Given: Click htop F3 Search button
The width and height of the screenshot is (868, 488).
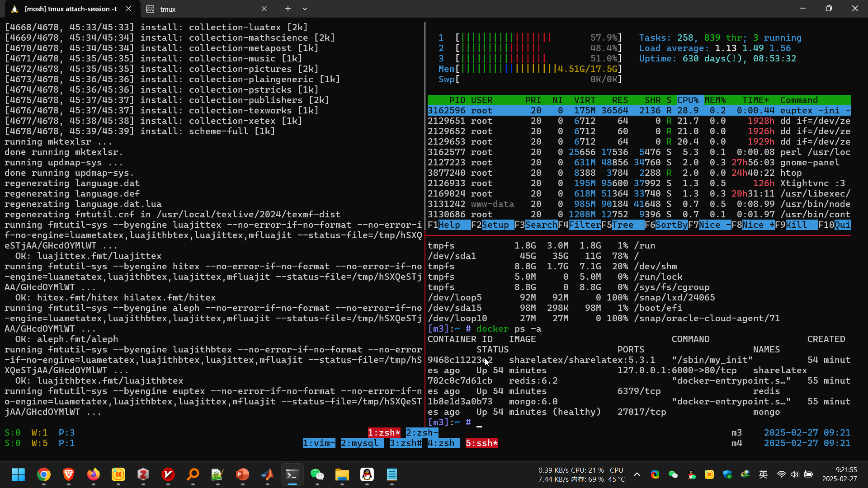Looking at the screenshot, I should pyautogui.click(x=536, y=225).
